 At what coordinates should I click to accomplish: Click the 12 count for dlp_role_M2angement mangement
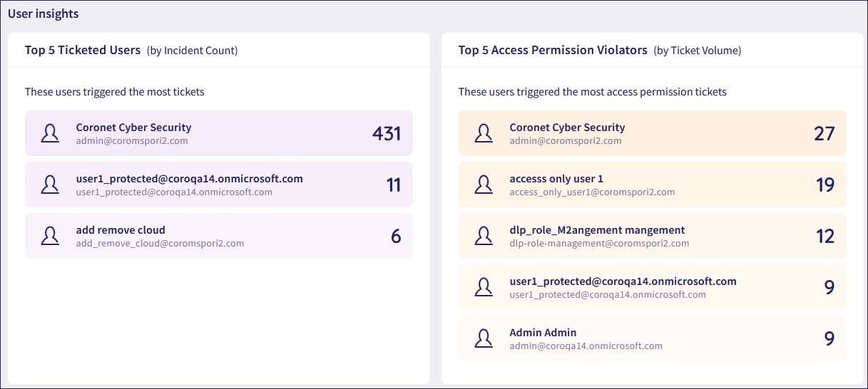[x=824, y=236]
